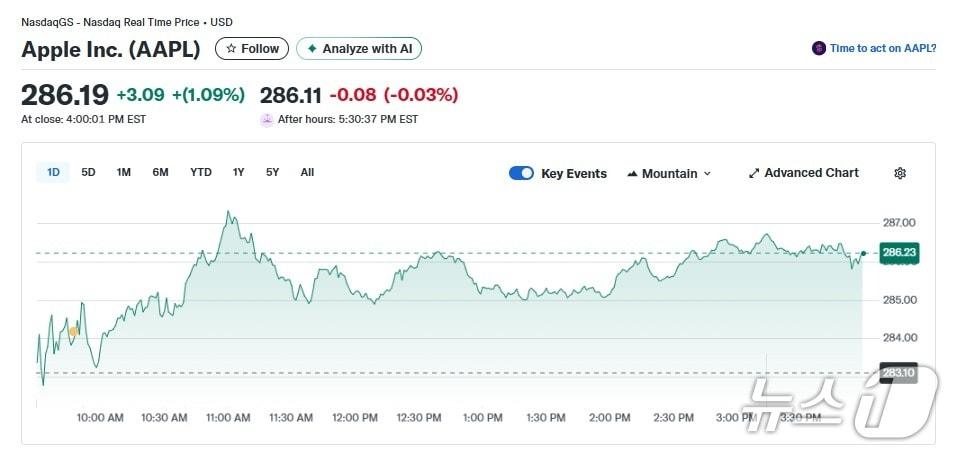Click the expand arrows for Advanced Chart
Viewport: 953px width, 453px height.
[x=754, y=173]
